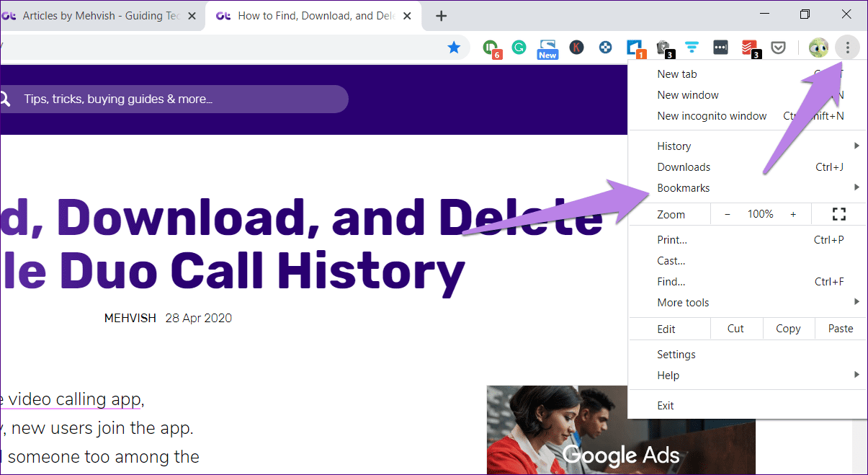
Task: Select Print... menu entry
Action: click(x=748, y=239)
